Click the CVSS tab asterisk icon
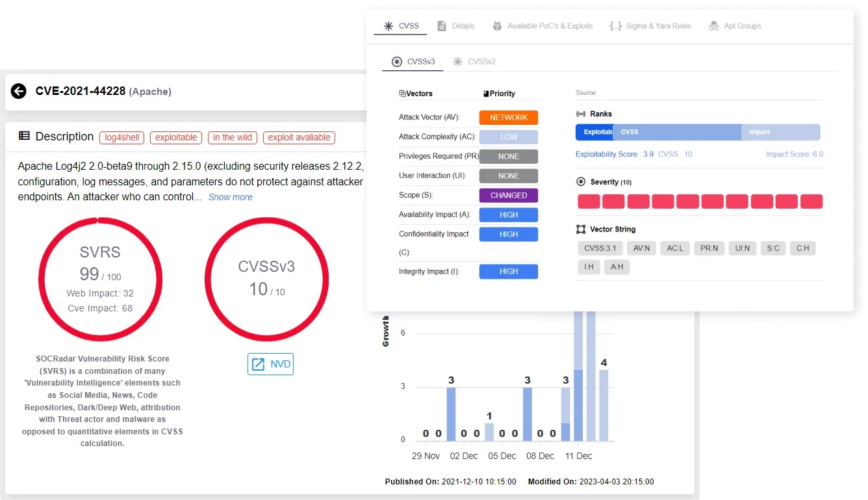 [389, 26]
